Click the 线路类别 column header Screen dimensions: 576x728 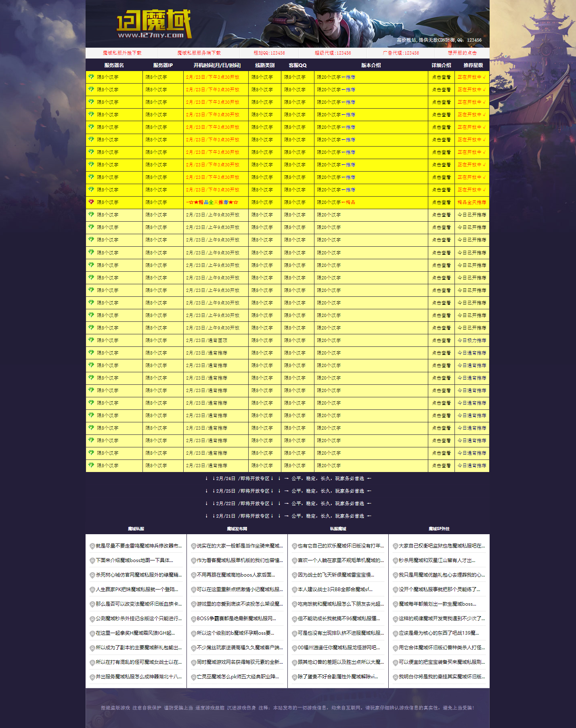click(265, 65)
